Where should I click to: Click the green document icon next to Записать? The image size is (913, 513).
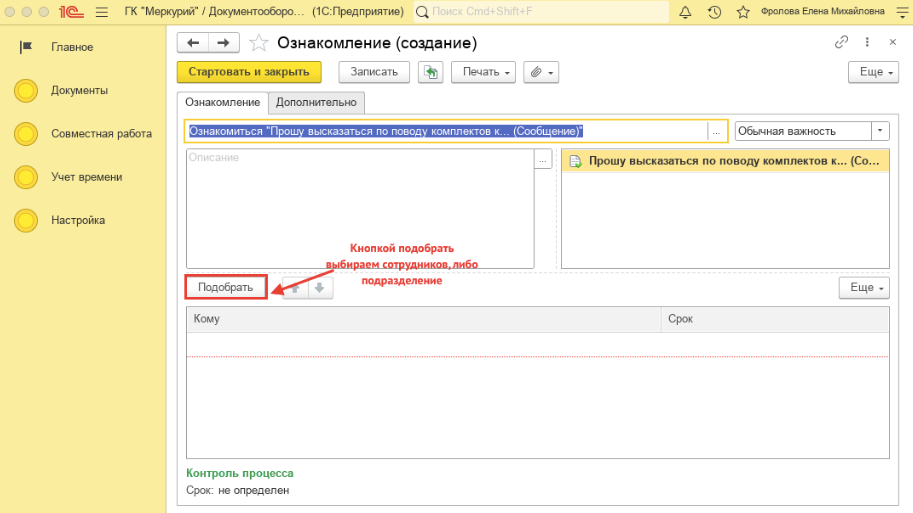430,72
